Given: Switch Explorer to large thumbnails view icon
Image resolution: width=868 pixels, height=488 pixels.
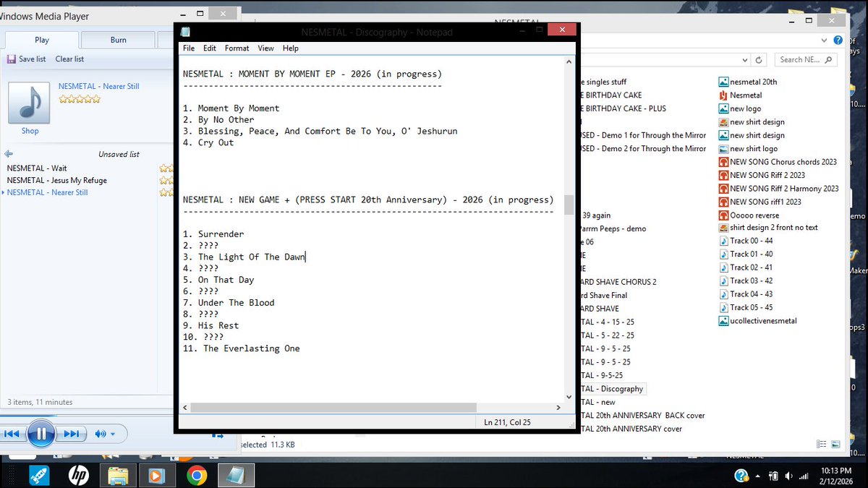Looking at the screenshot, I should 835,444.
